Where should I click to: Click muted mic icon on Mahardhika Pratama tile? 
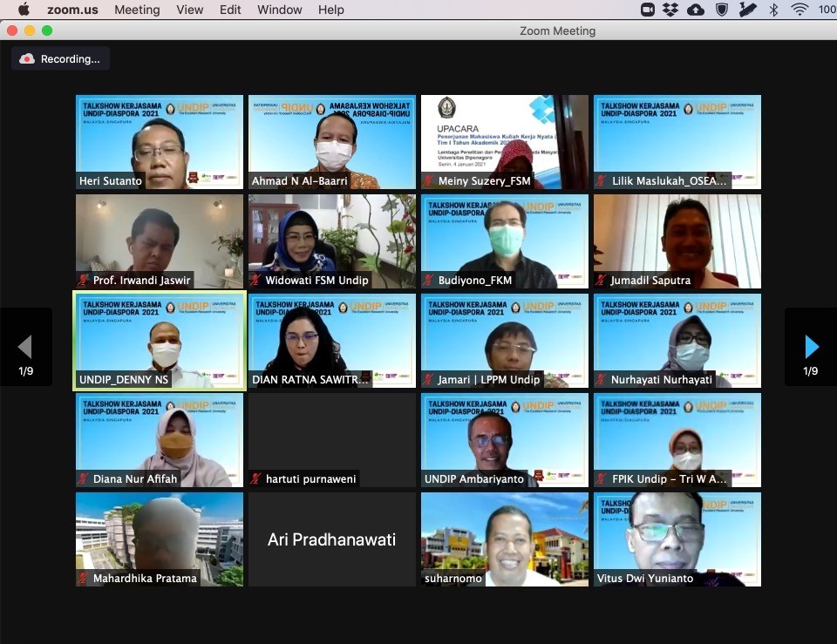(x=84, y=579)
